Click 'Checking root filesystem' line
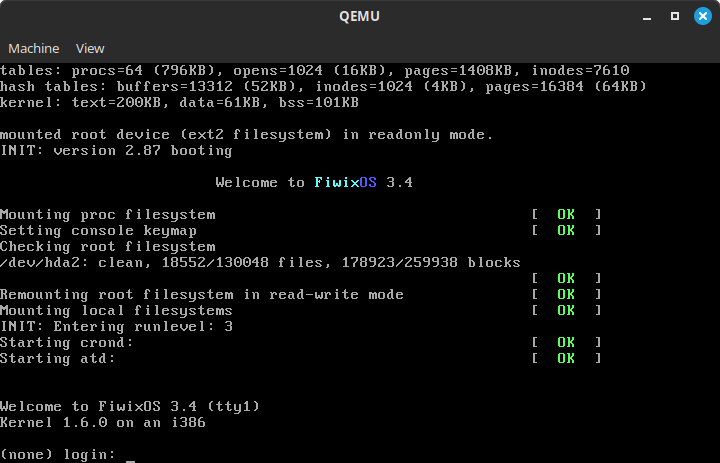Screen dimensions: 720x463 tap(107, 247)
